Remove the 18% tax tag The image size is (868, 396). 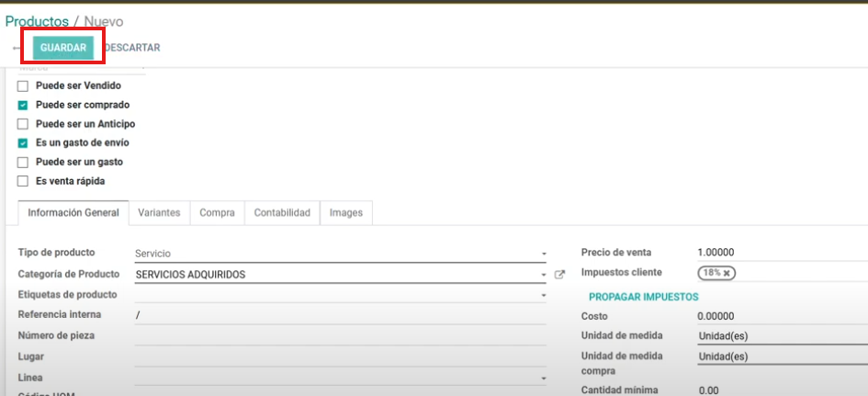tap(727, 274)
